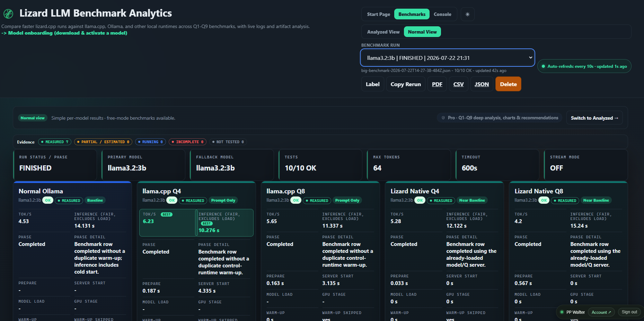Click the MEASURED 7 evidence chip
Image resolution: width=644 pixels, height=321 pixels.
click(55, 142)
